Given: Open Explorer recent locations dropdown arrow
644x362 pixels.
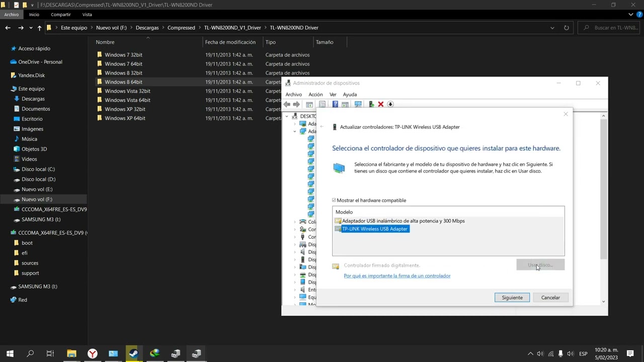Looking at the screenshot, I should (x=31, y=28).
